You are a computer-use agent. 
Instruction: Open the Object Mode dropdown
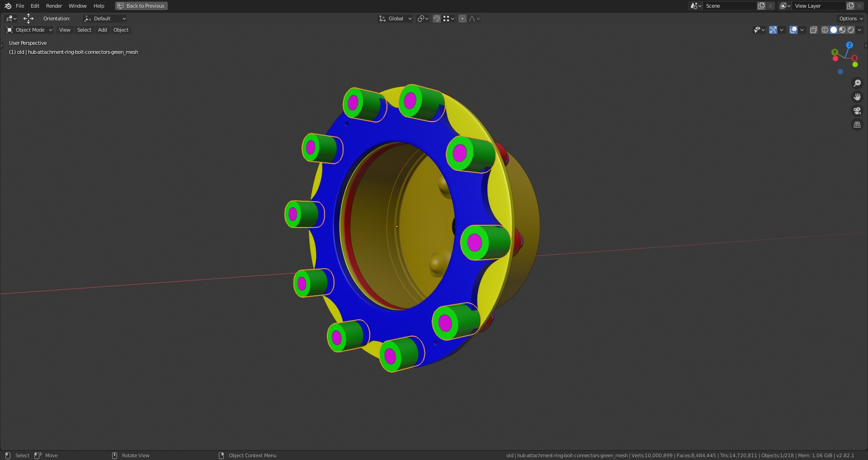coord(29,30)
